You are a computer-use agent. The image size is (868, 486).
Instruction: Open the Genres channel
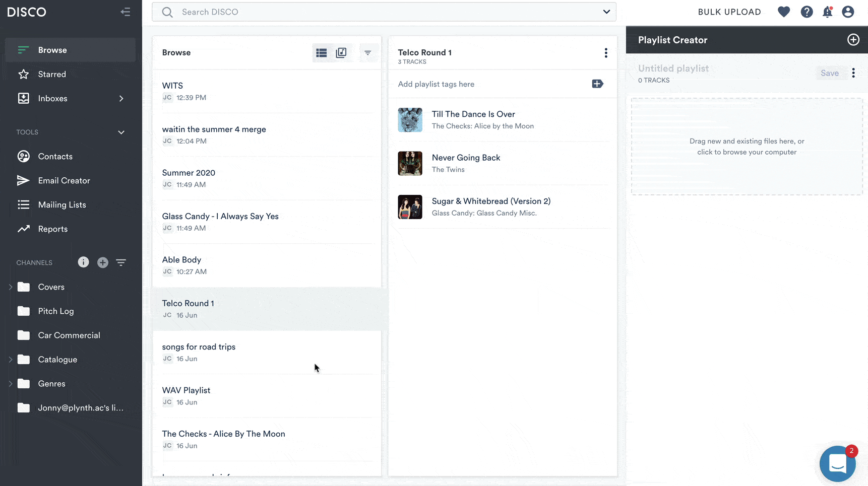[51, 383]
